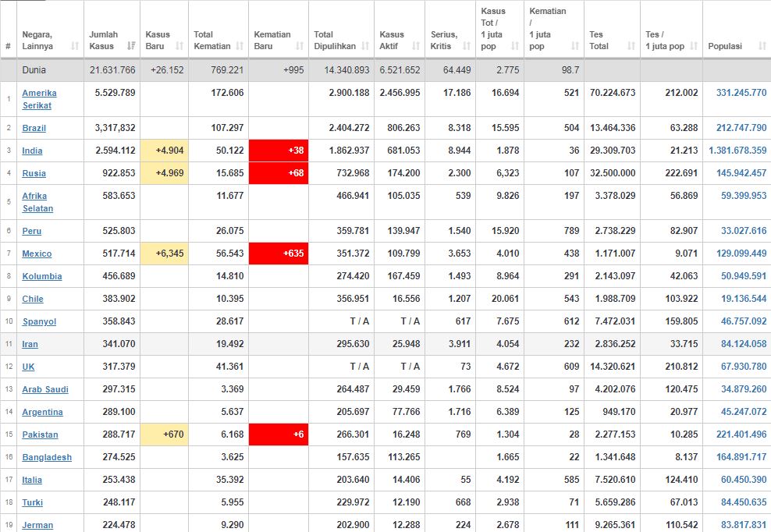Open the Argentina country link
The width and height of the screenshot is (771, 532).
42,412
